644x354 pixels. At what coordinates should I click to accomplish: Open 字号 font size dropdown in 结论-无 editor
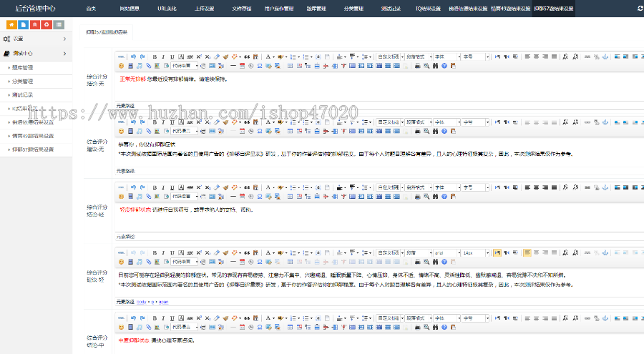[x=476, y=56]
